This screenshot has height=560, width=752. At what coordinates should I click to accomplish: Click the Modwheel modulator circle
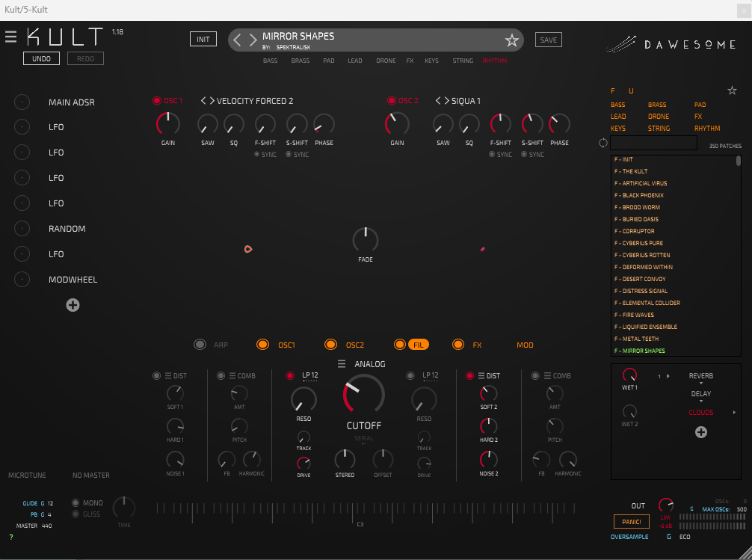click(22, 280)
